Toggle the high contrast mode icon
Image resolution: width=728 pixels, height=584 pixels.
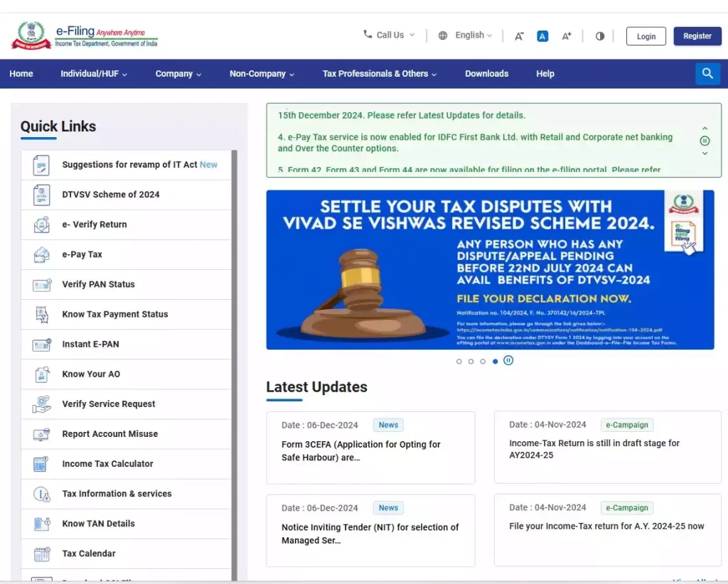600,36
